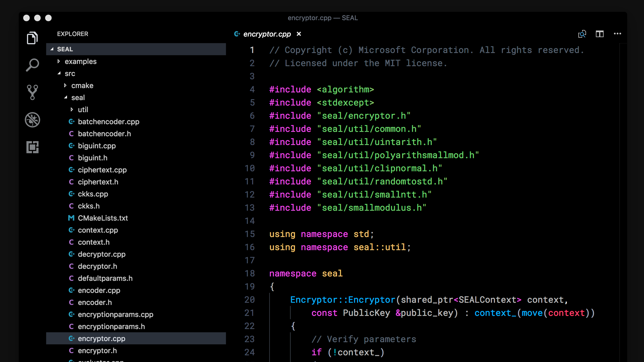
Task: Click the '// Verify parameters' comment
Action: pyautogui.click(x=364, y=339)
